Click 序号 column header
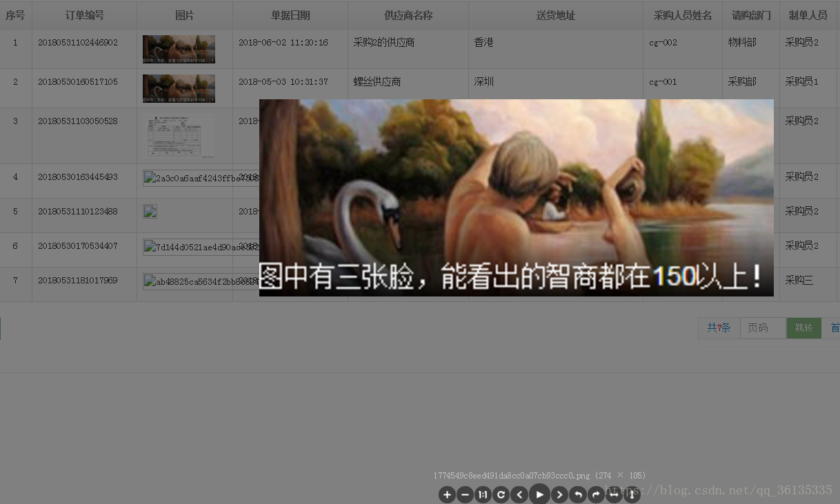Viewport: 840px width, 504px height. tap(15, 15)
